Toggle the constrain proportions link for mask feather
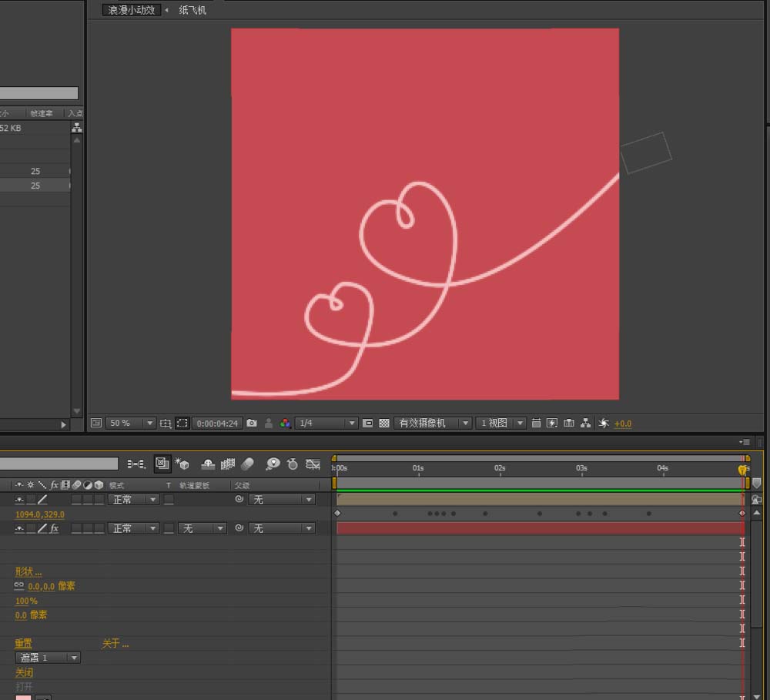 tap(19, 586)
